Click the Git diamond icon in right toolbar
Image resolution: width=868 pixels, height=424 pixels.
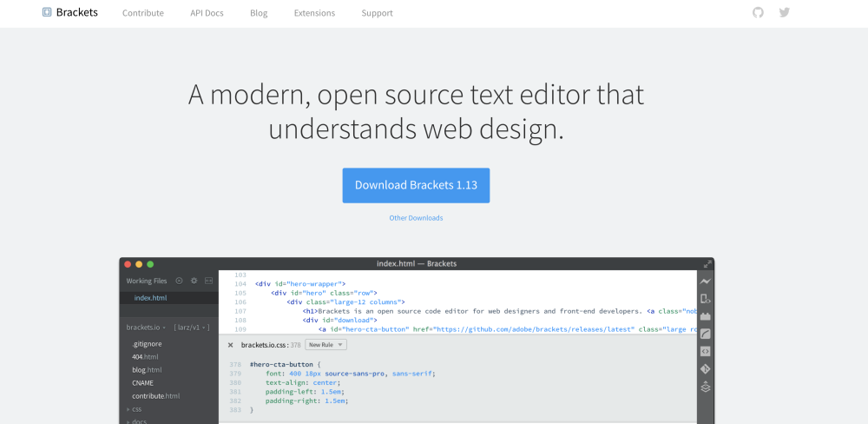click(705, 368)
